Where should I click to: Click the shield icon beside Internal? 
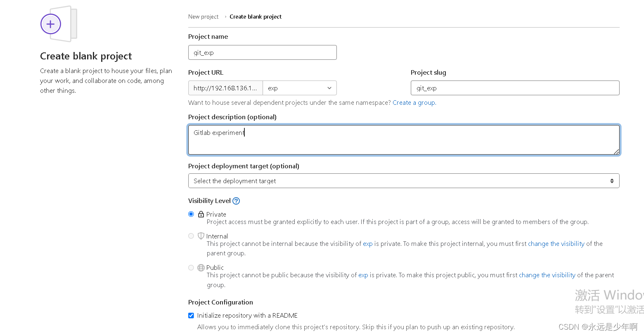click(x=201, y=236)
